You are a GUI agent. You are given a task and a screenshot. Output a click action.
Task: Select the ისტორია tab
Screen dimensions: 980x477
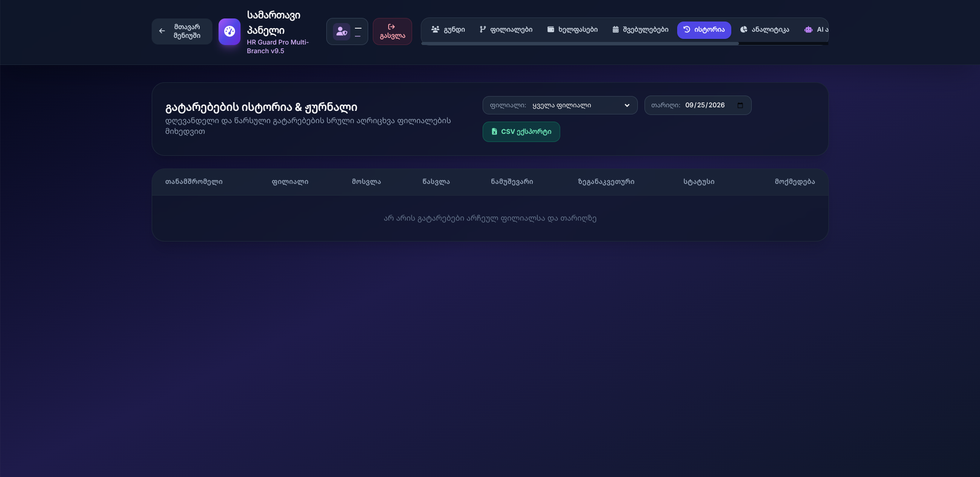point(704,30)
